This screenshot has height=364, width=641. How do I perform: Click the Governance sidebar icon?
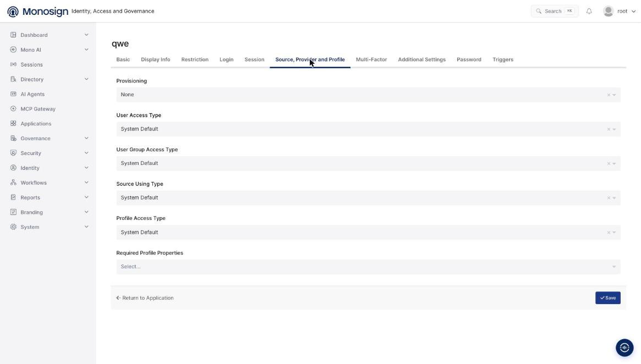pos(14,138)
